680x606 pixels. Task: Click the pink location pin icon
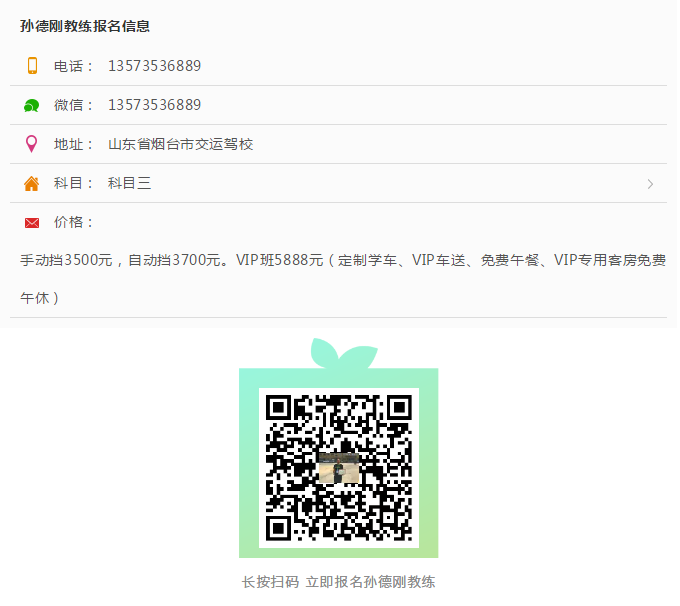[31, 144]
